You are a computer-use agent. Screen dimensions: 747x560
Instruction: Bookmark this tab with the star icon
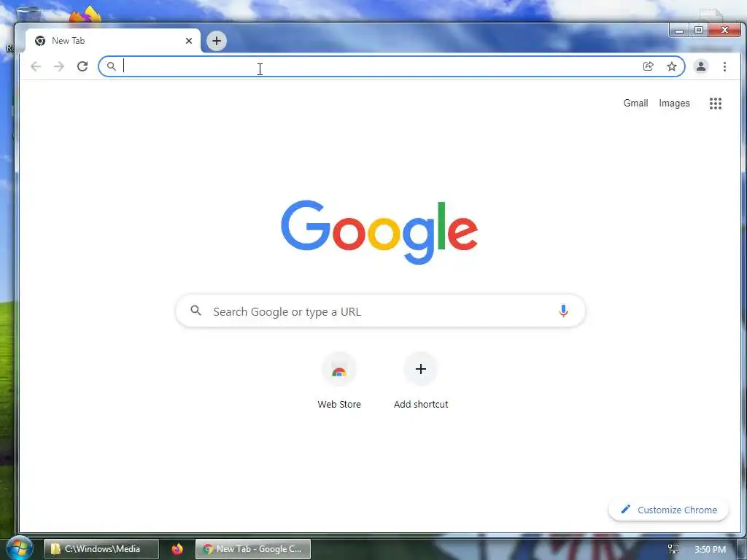coord(672,66)
